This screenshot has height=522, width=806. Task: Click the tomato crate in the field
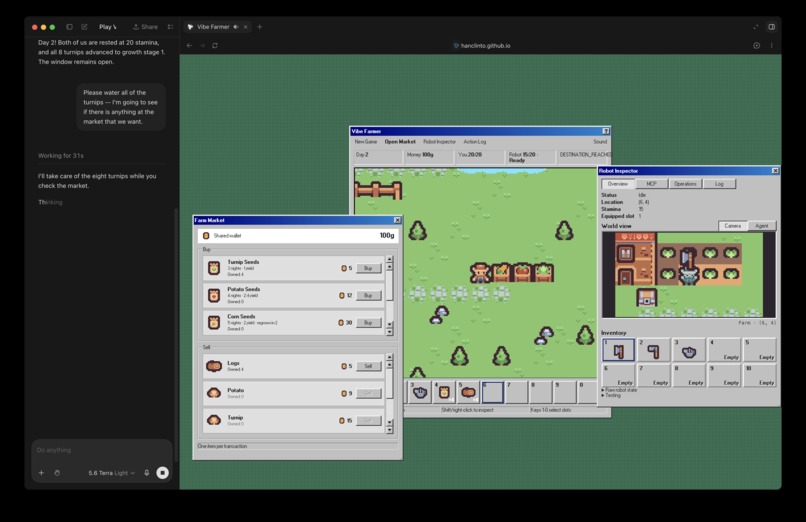522,273
